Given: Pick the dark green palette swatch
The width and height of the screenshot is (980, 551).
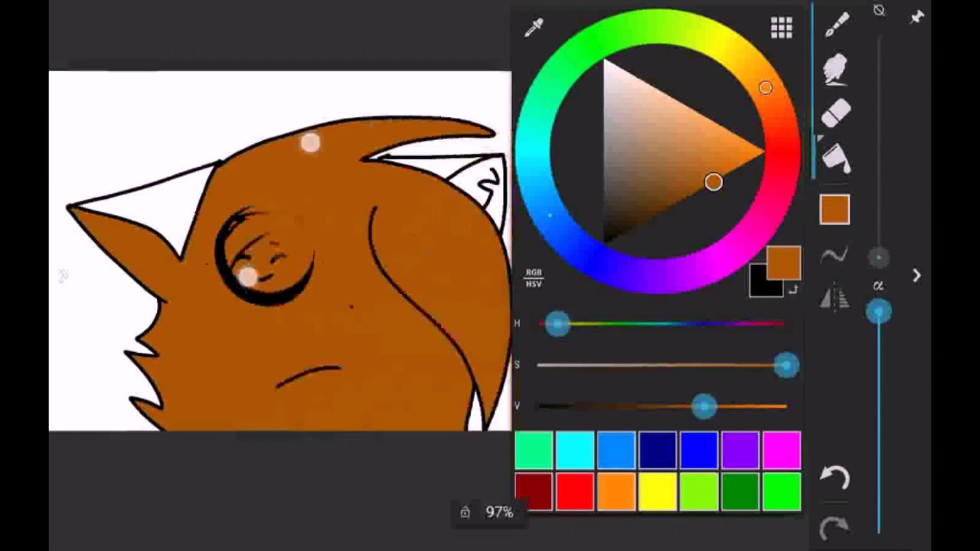Looking at the screenshot, I should click(740, 491).
